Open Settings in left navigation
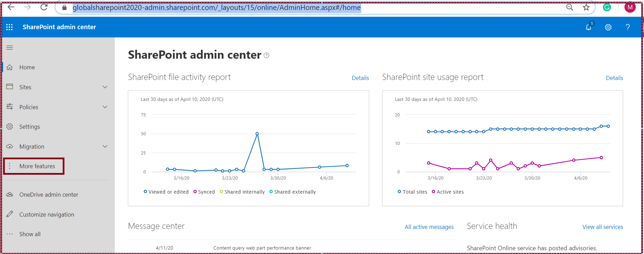 [x=29, y=127]
